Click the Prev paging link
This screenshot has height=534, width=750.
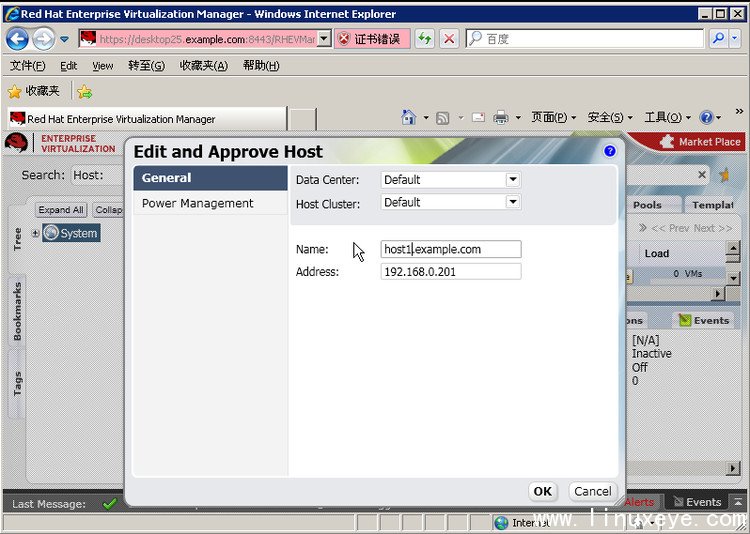tap(672, 228)
